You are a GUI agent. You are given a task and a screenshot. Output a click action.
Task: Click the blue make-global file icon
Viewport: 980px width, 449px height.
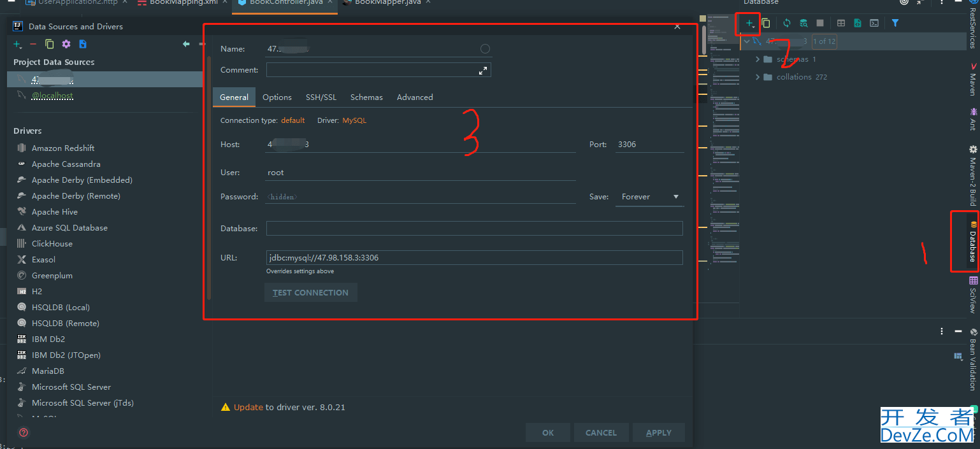pos(83,44)
